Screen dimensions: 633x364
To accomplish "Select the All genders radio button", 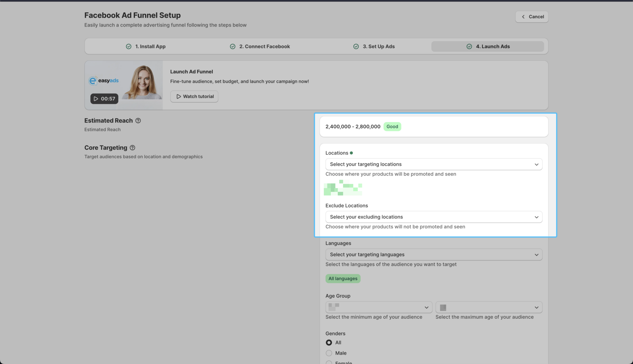I will tap(329, 343).
